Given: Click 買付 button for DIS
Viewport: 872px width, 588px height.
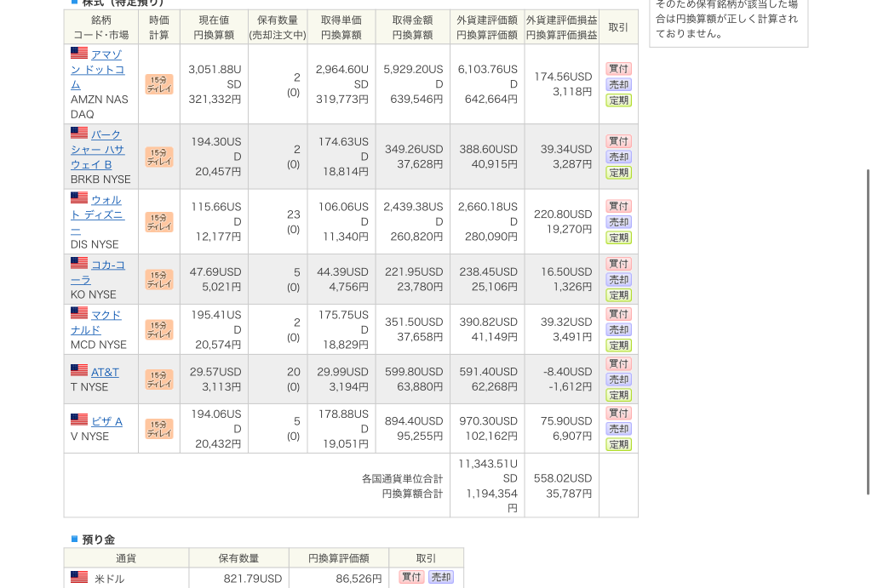Looking at the screenshot, I should (618, 206).
